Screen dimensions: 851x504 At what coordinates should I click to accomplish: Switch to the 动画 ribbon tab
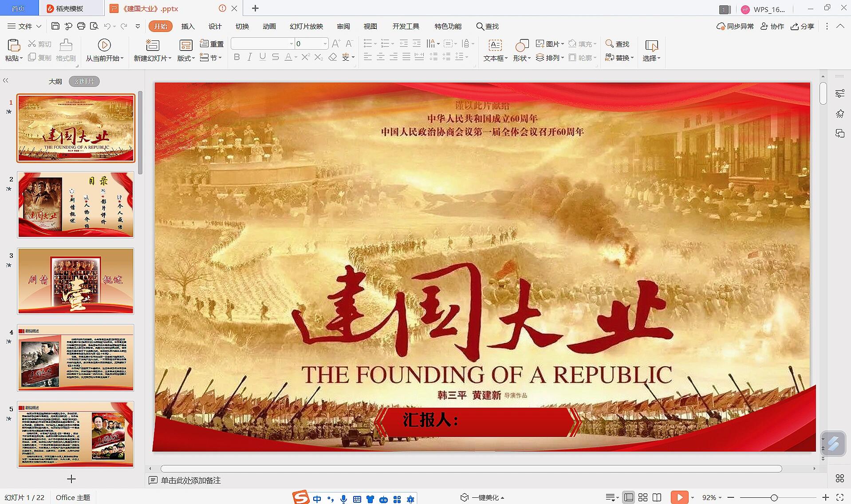coord(269,27)
